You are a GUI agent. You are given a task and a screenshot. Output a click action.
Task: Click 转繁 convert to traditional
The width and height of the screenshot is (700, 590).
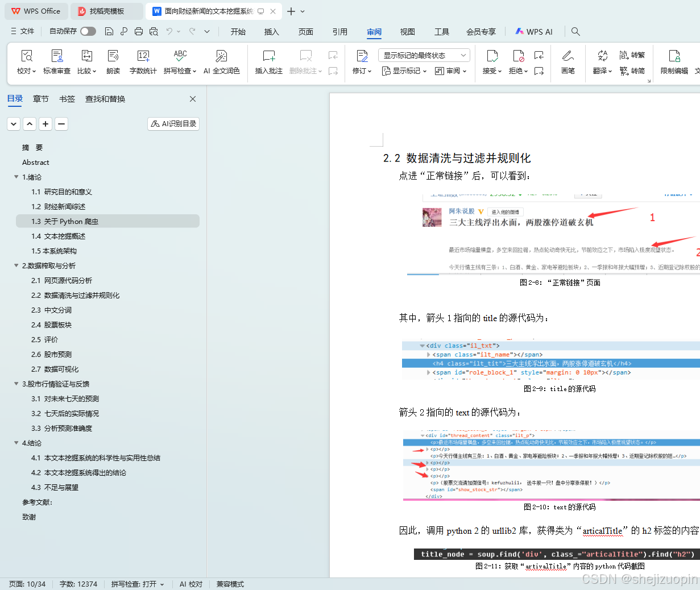[632, 55]
